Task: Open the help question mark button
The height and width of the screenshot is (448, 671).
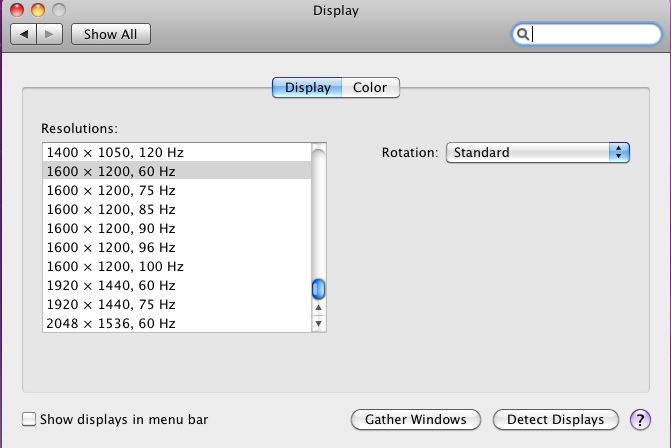Action: click(640, 420)
